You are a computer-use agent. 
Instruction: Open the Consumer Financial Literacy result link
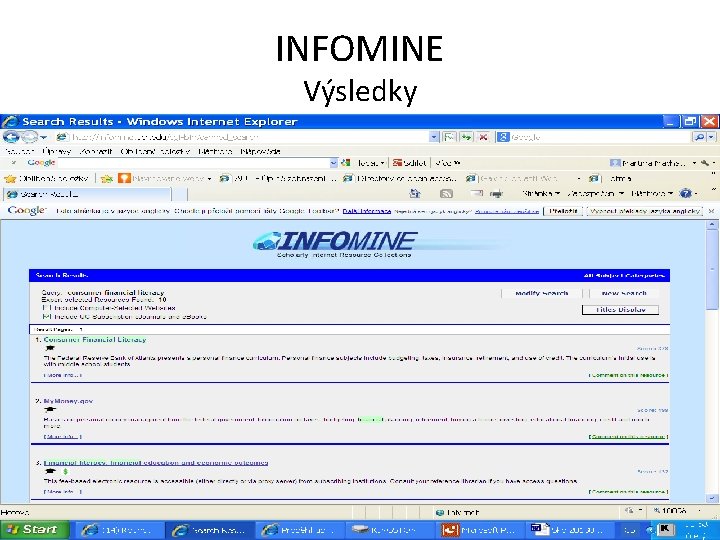[95, 340]
